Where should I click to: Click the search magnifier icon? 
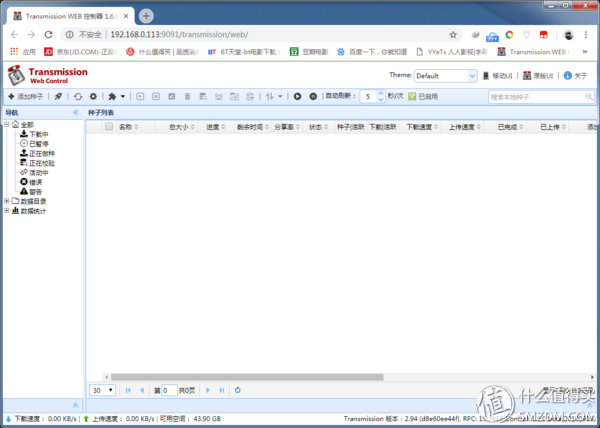(x=589, y=97)
